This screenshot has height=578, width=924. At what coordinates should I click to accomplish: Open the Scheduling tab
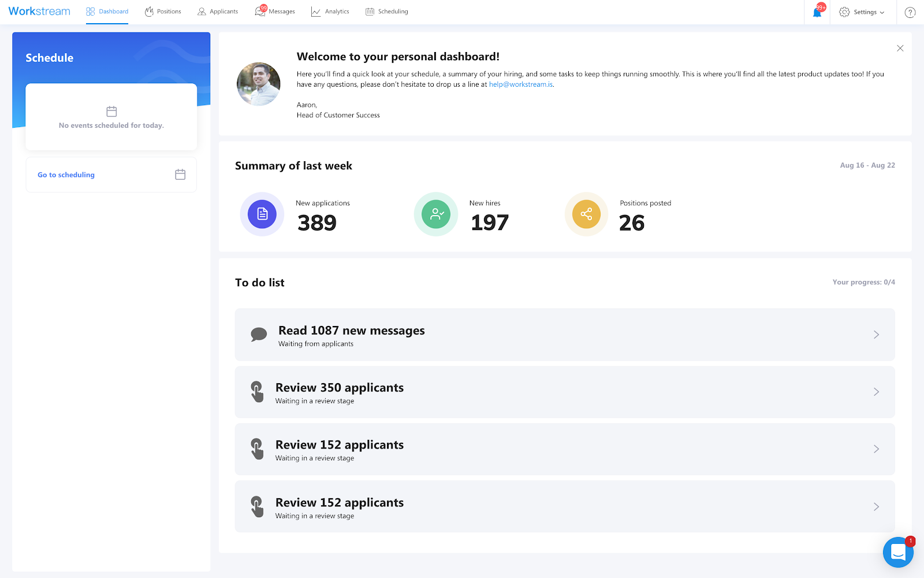pos(387,12)
